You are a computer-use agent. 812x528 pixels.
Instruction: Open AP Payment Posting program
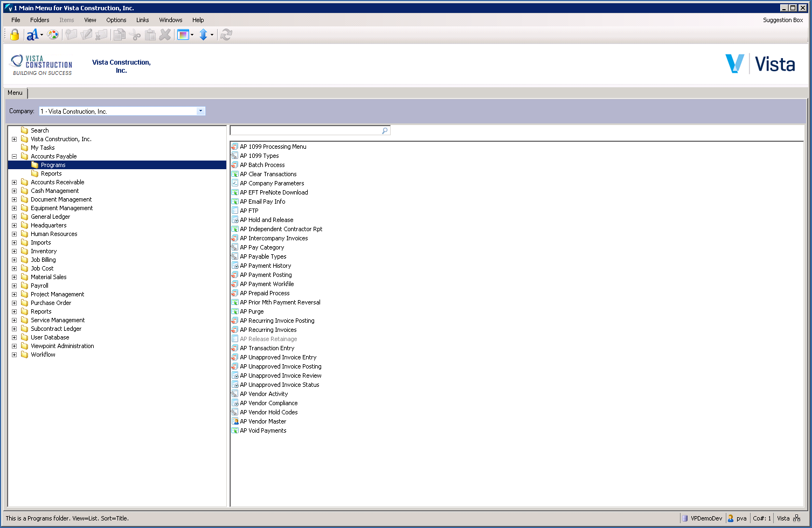[x=266, y=275]
